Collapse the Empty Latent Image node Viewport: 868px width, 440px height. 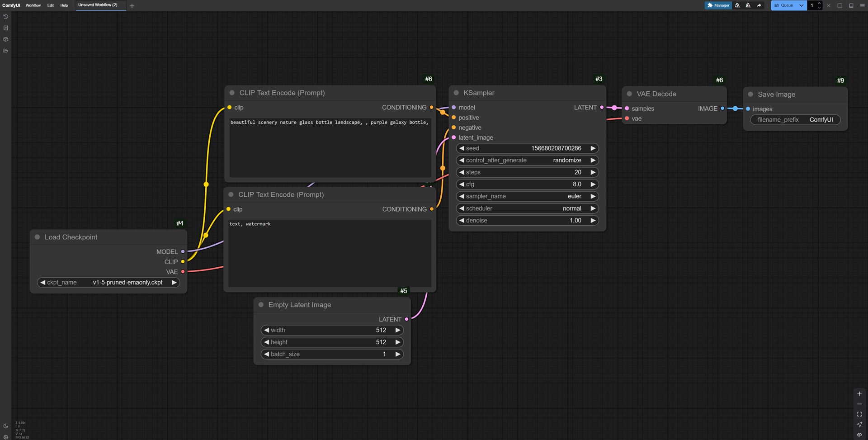[261, 305]
